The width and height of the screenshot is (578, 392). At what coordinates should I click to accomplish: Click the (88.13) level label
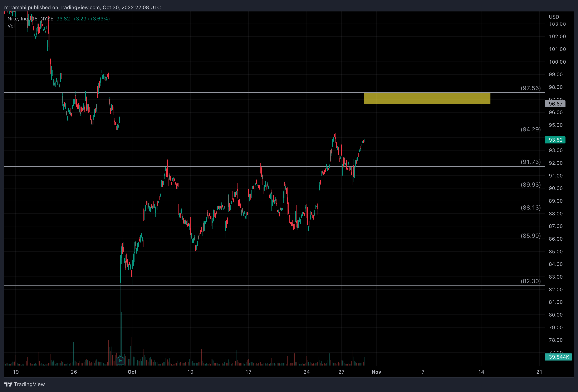pyautogui.click(x=531, y=207)
